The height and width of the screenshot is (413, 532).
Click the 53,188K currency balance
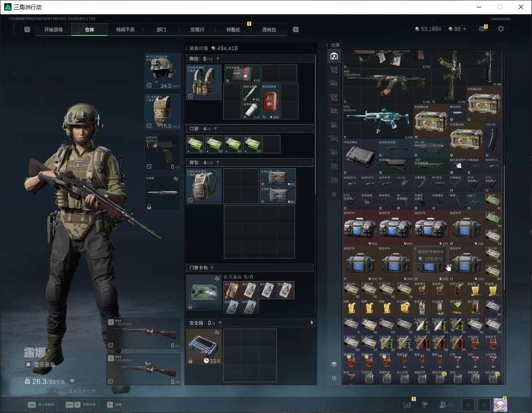tap(428, 29)
